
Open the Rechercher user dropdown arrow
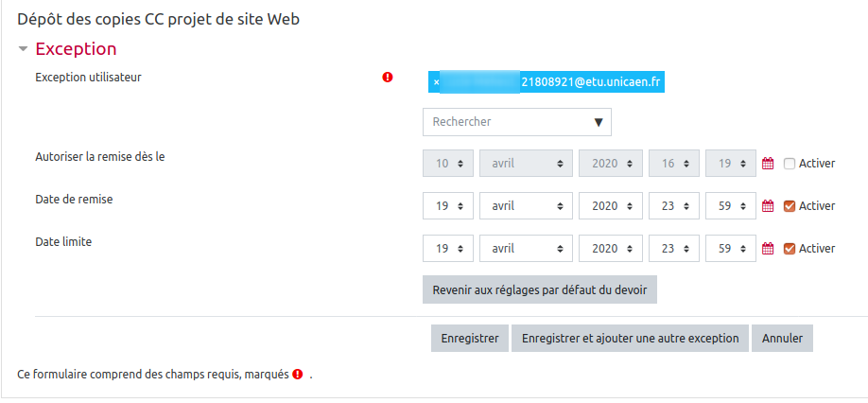pos(599,122)
